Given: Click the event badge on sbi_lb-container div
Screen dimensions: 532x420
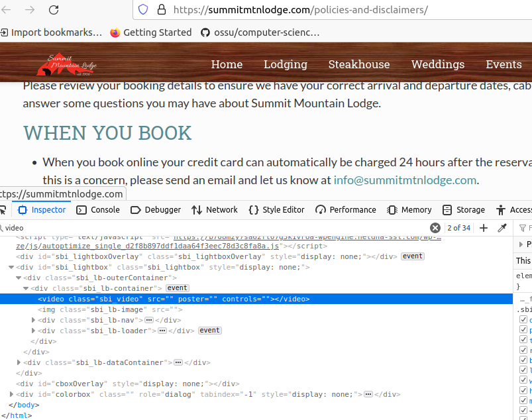Looking at the screenshot, I should 177,288.
